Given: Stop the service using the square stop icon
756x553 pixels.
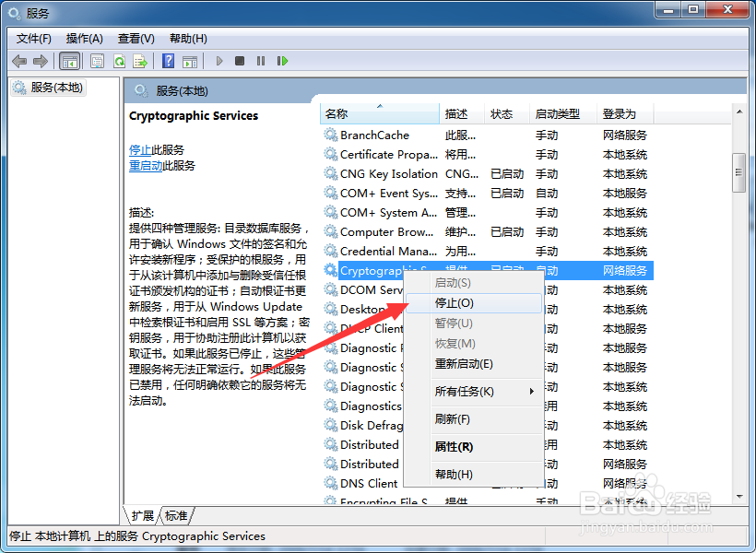Looking at the screenshot, I should tap(239, 61).
